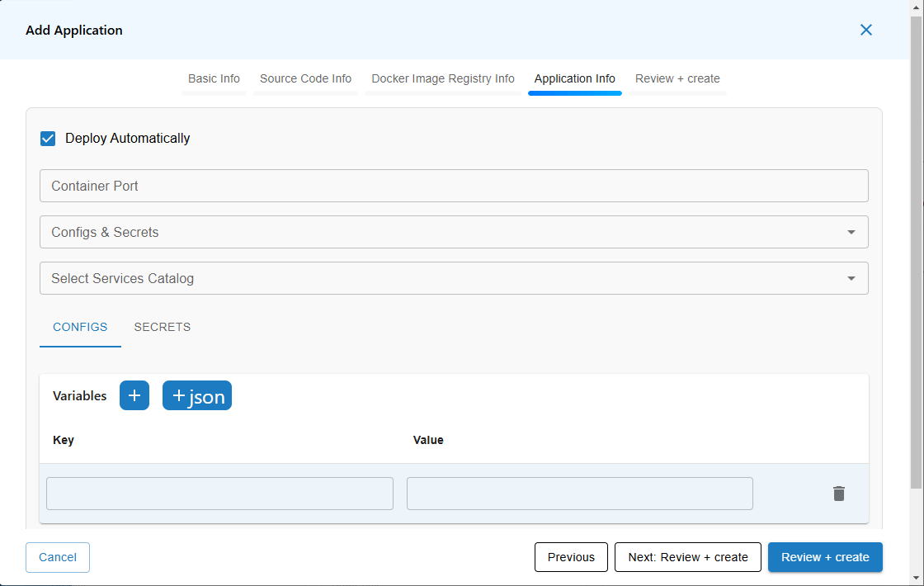Go to the Source Code Info tab
The width and height of the screenshot is (924, 586).
[x=305, y=79]
